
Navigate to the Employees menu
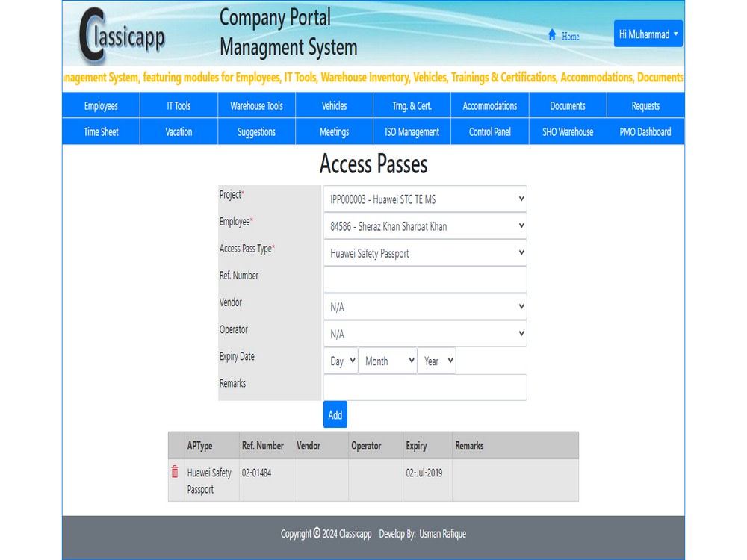pos(100,105)
